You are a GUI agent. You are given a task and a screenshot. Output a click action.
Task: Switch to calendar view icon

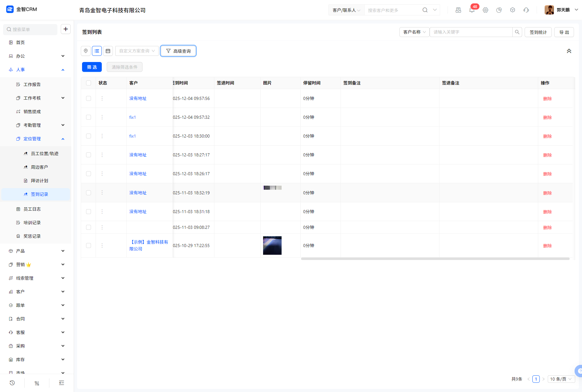[108, 51]
